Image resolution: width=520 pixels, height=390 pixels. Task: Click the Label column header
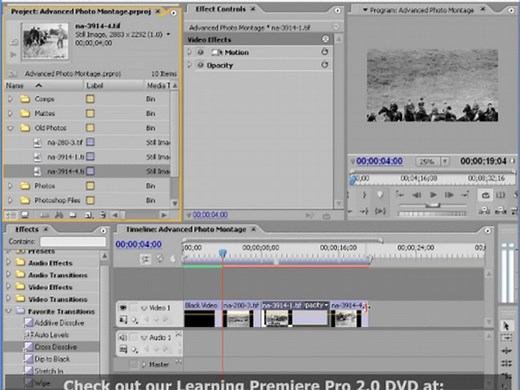113,86
